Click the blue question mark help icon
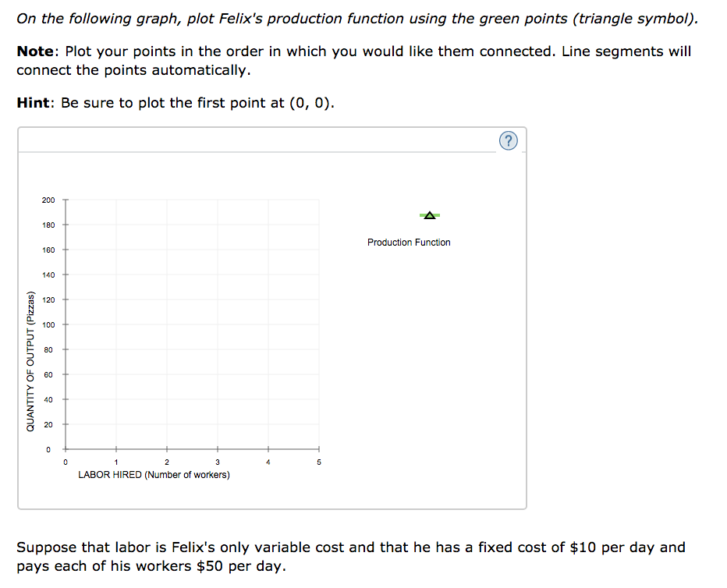The width and height of the screenshot is (727, 588). 508,140
